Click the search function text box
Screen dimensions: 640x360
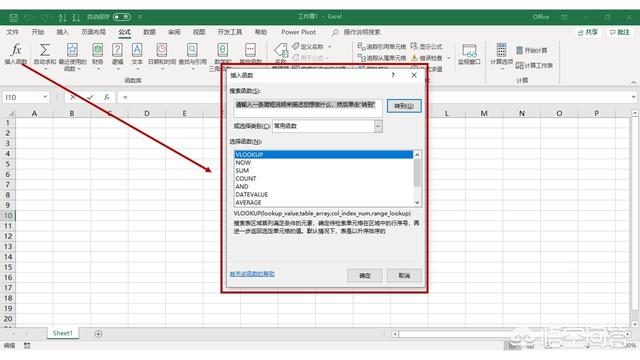(x=308, y=108)
